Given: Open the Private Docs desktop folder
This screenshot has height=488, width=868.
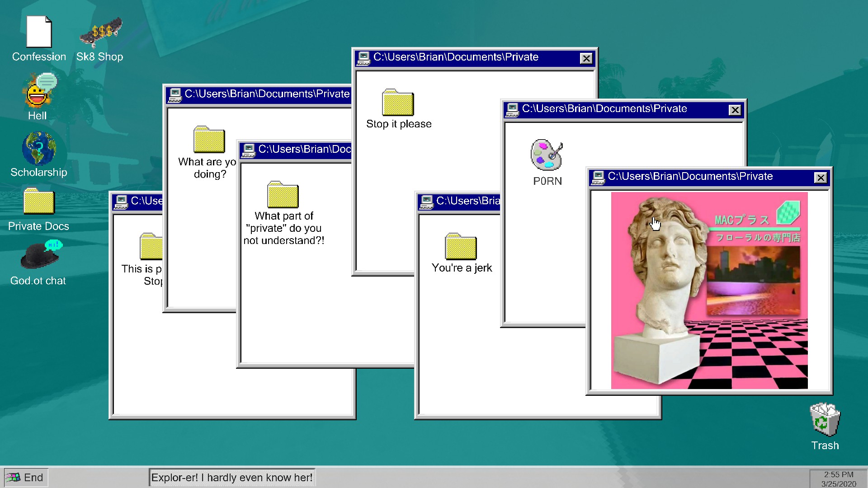Looking at the screenshot, I should 39,202.
